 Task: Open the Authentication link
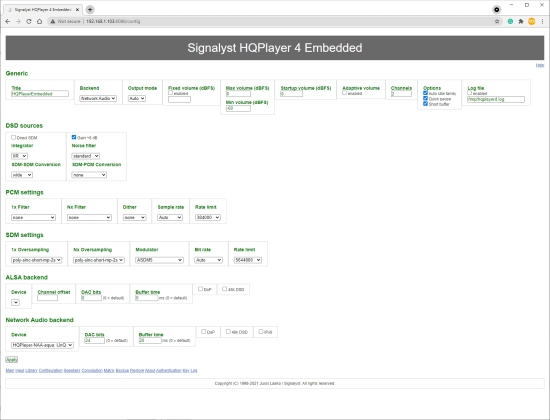coord(169,371)
